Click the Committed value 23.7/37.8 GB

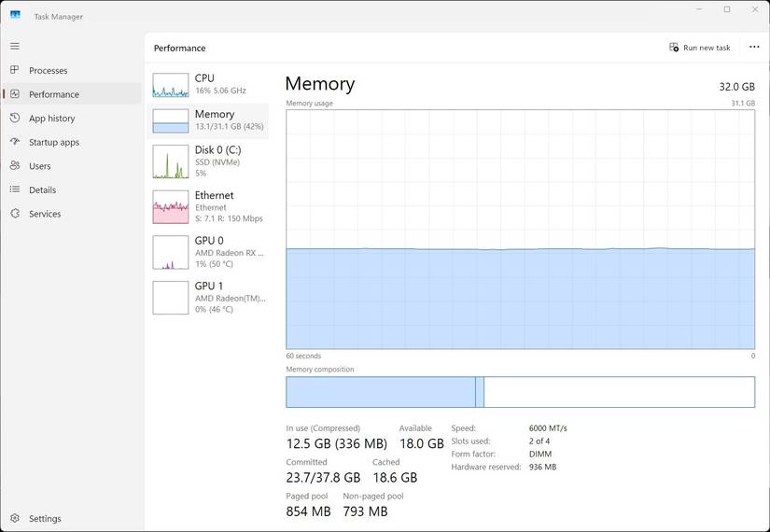coord(323,478)
